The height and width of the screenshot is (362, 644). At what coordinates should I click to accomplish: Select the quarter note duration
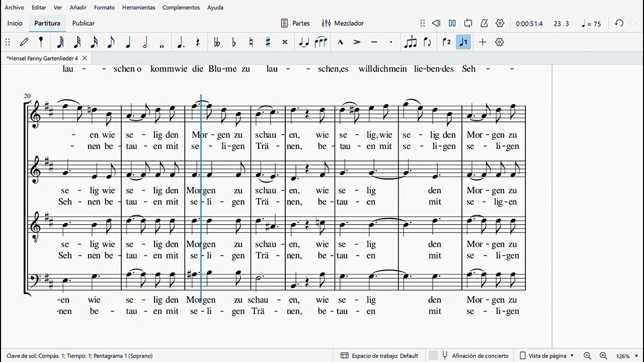(x=128, y=42)
